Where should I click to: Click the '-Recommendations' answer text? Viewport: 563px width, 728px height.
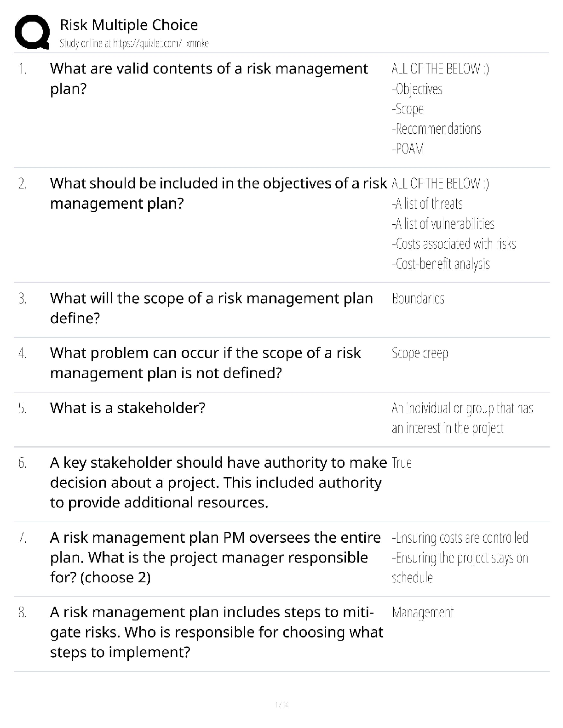(x=437, y=129)
